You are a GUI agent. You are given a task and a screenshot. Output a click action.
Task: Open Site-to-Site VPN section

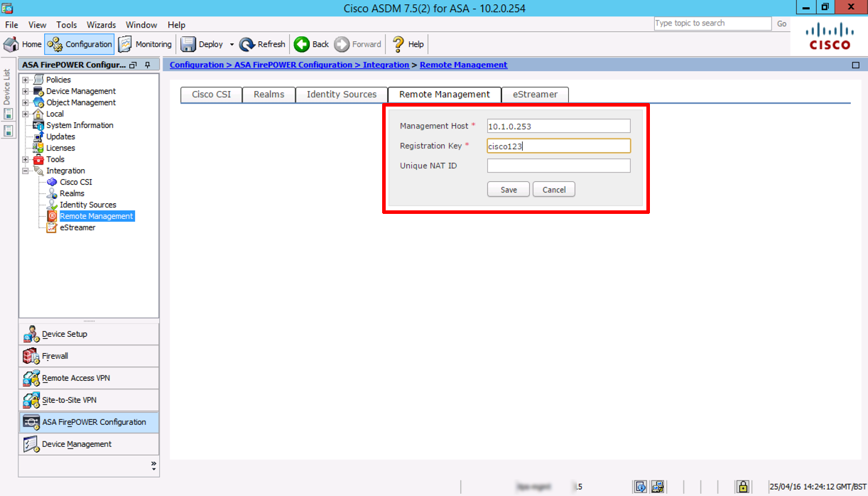(89, 400)
